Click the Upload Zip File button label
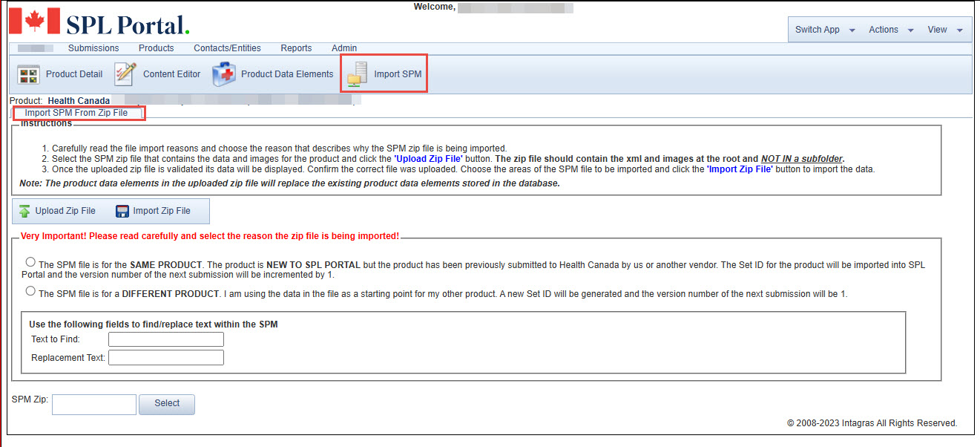The image size is (980, 447). (65, 211)
